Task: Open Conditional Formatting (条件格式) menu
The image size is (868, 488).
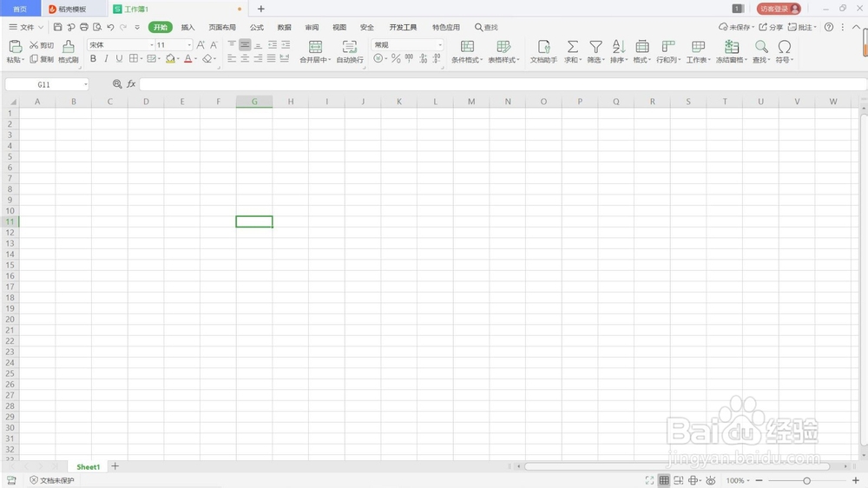Action: (467, 51)
